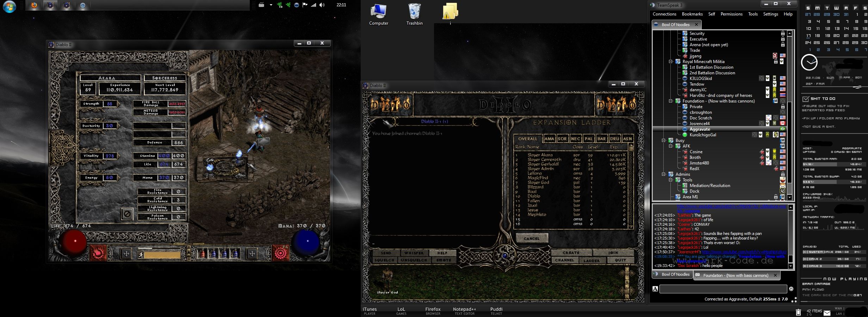Use the blue potion in belt slot 3
Image resolution: width=868 pixels, height=317 pixels.
pyautogui.click(x=224, y=253)
